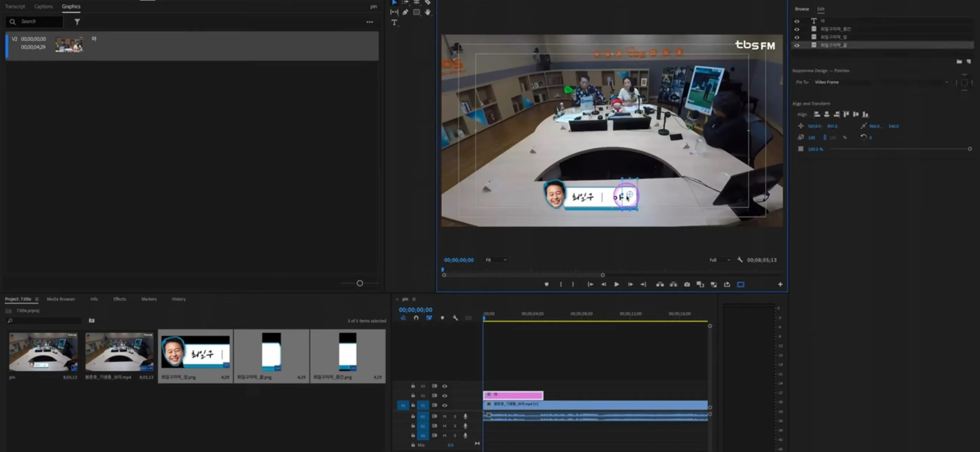Click the new bin folder icon in Project panel

(91, 320)
